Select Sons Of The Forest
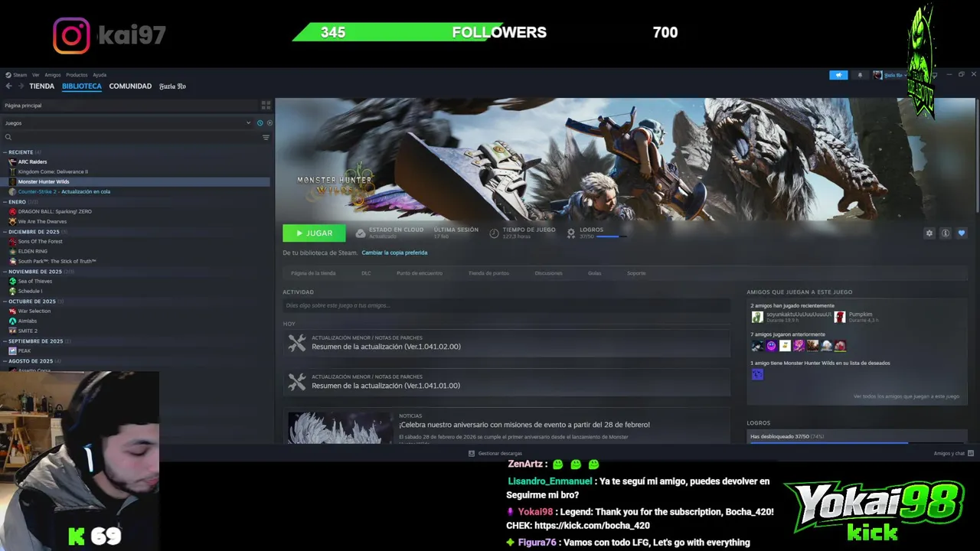Image resolution: width=980 pixels, height=551 pixels. coord(41,242)
